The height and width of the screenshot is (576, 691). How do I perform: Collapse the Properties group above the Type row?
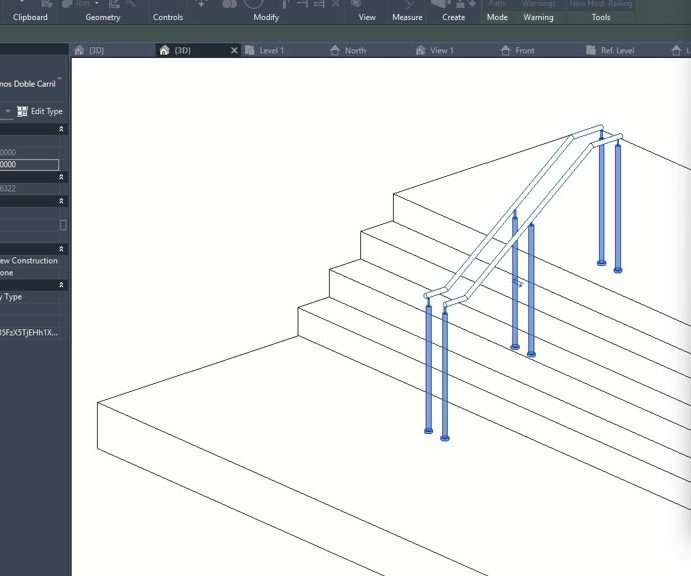61,285
